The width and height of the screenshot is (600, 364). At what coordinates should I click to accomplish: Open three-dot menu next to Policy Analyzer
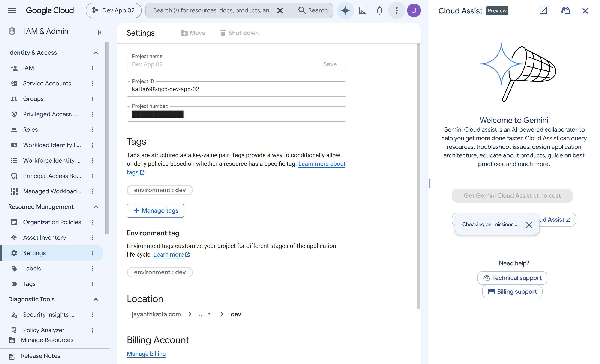coord(93,330)
